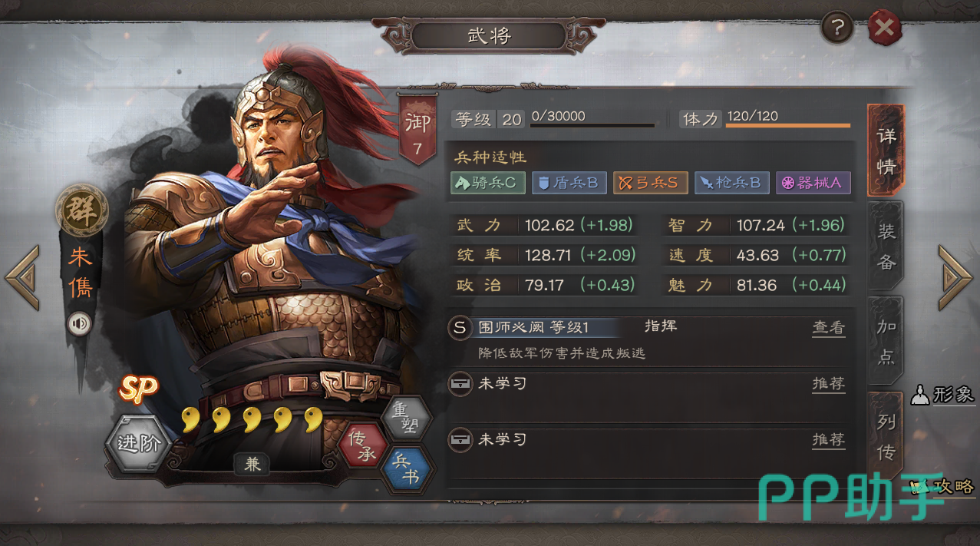Tap the 重塑 hexagon icon

406,419
